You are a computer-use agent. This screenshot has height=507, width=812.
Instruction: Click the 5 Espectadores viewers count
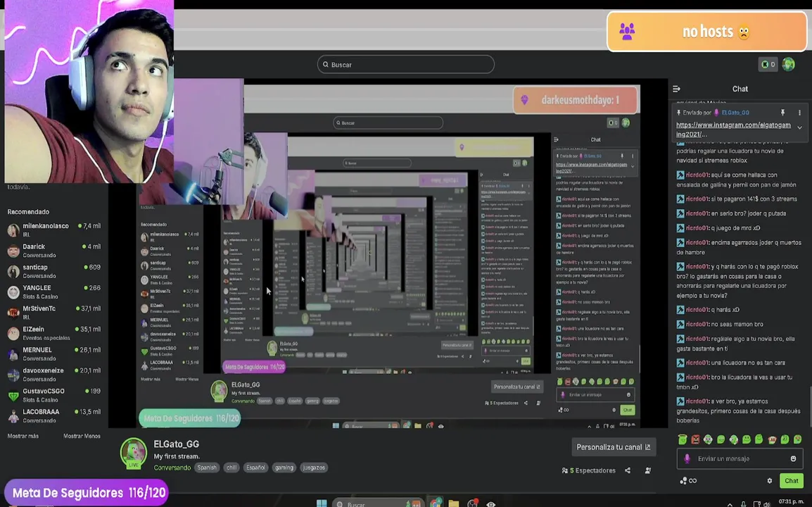point(589,470)
